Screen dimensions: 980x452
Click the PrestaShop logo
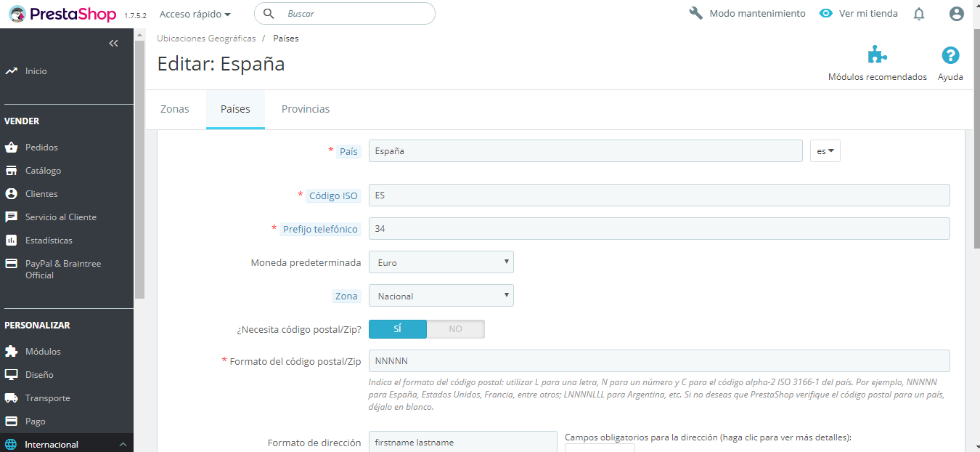(62, 13)
